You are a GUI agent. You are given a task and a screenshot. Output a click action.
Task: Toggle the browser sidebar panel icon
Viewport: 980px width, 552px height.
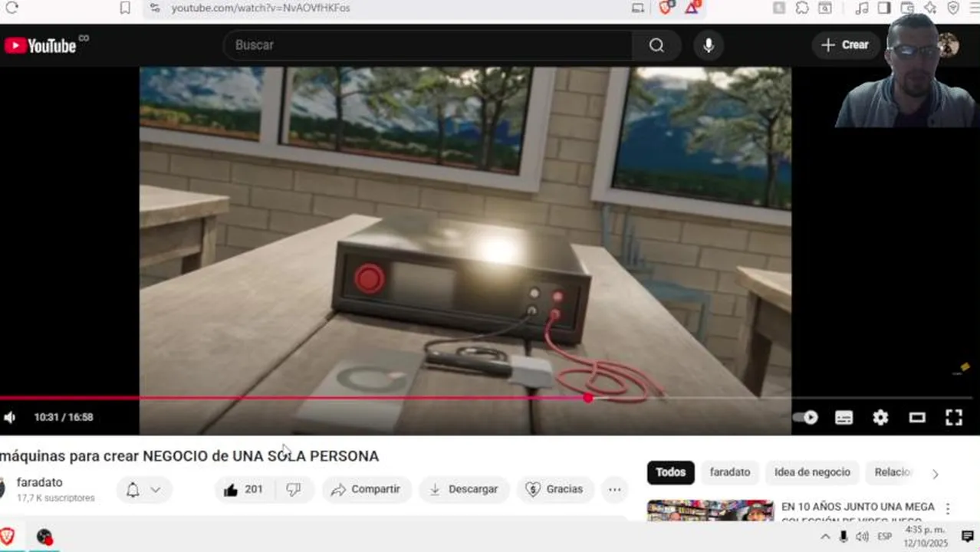tap(884, 8)
